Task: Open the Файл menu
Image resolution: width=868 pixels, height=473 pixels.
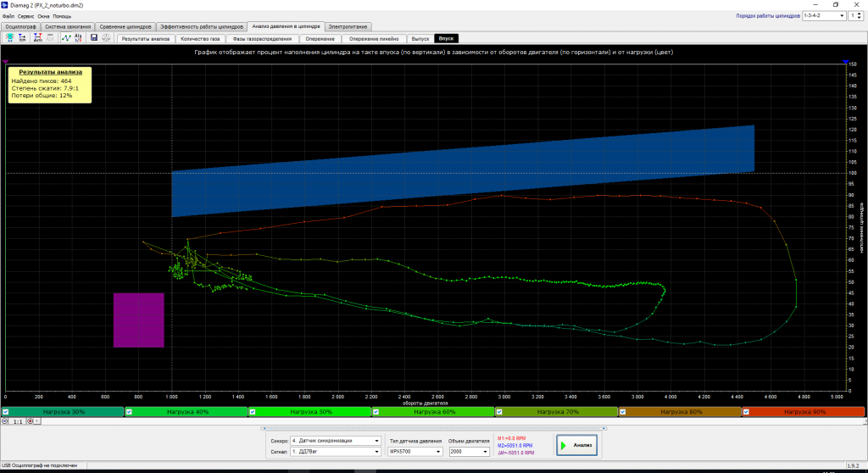Action: (x=8, y=16)
